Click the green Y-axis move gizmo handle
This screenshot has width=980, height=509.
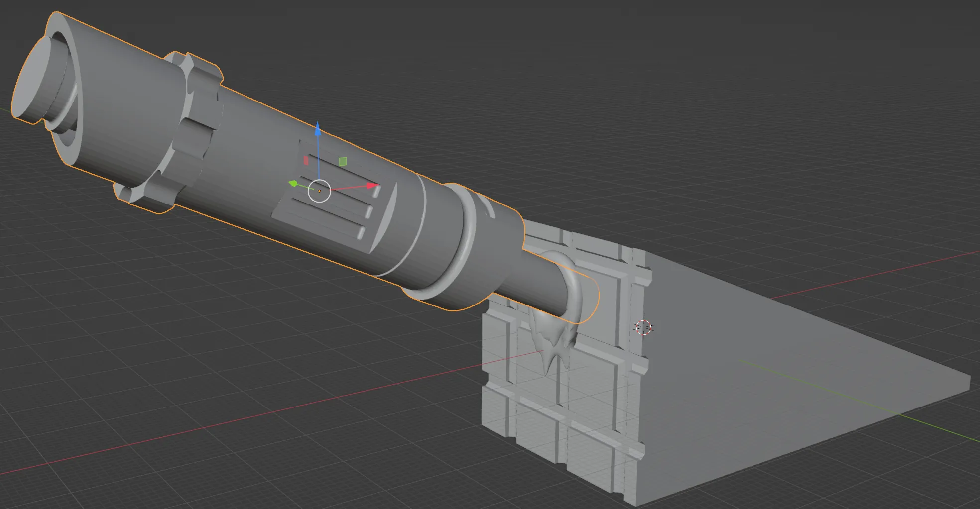[293, 184]
